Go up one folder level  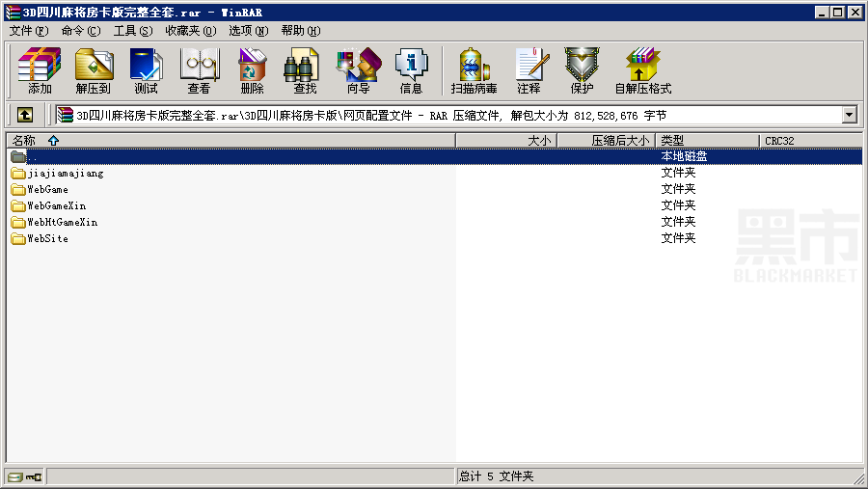click(25, 115)
